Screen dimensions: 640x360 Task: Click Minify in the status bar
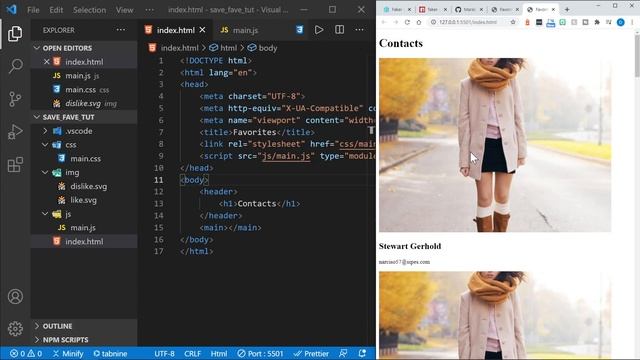[x=68, y=353]
